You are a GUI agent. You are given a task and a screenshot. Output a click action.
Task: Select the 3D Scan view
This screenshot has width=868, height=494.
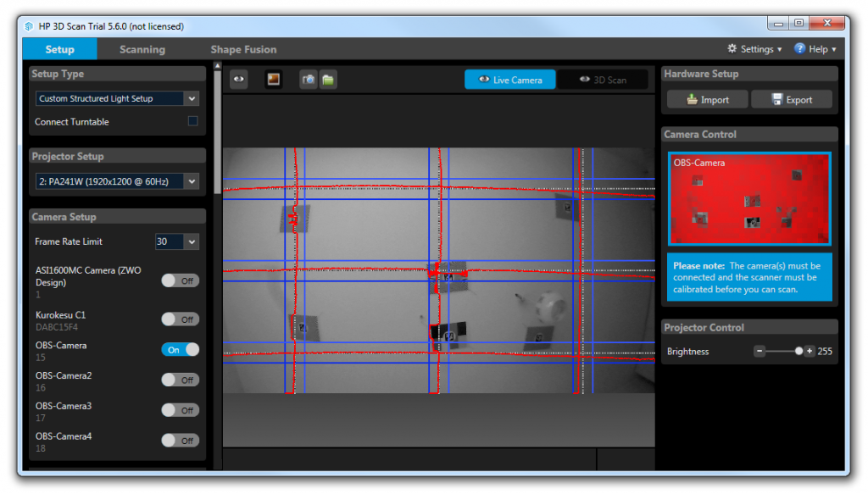[603, 80]
